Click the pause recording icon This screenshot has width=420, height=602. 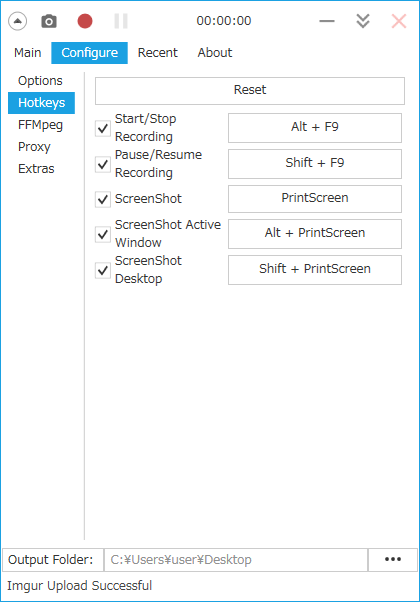[x=121, y=21]
